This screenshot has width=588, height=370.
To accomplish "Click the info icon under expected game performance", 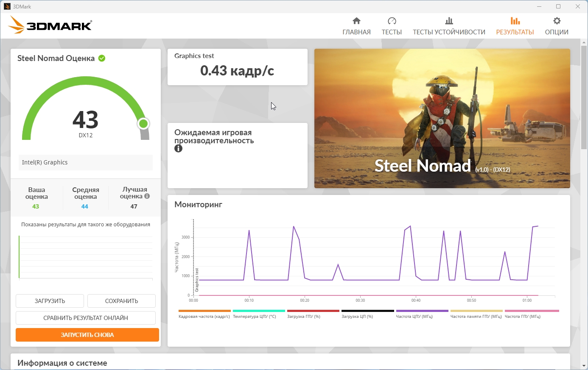I will [178, 148].
